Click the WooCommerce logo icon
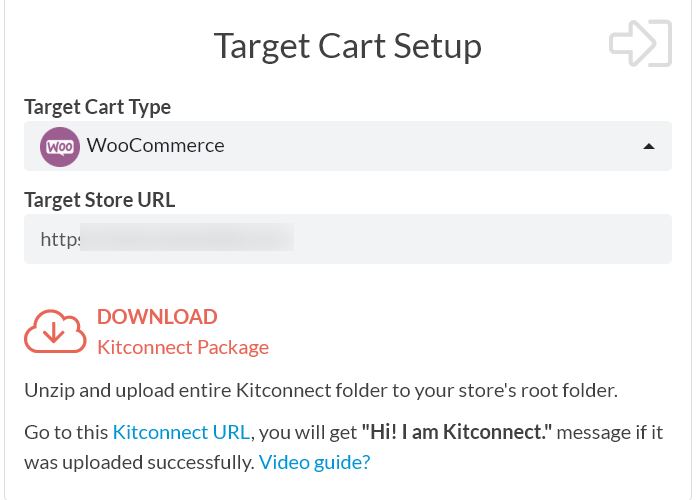 tap(59, 146)
